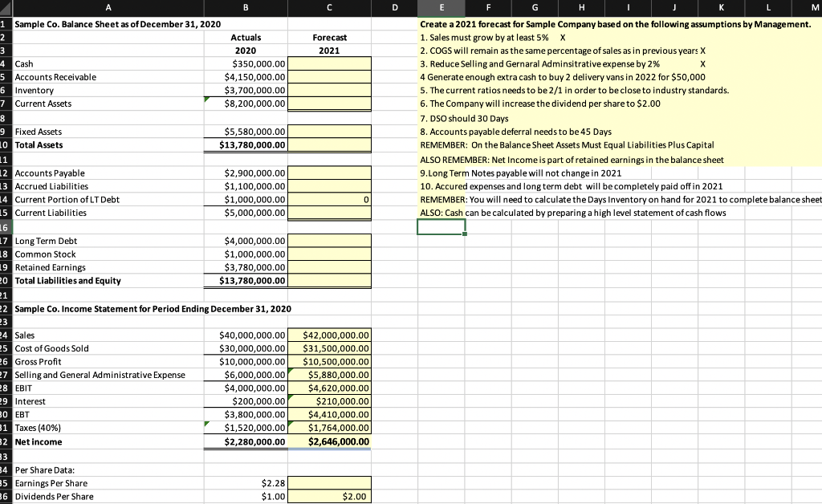Click the 2021 Retained Earnings forecast cell
The width and height of the screenshot is (822, 504).
point(329,267)
